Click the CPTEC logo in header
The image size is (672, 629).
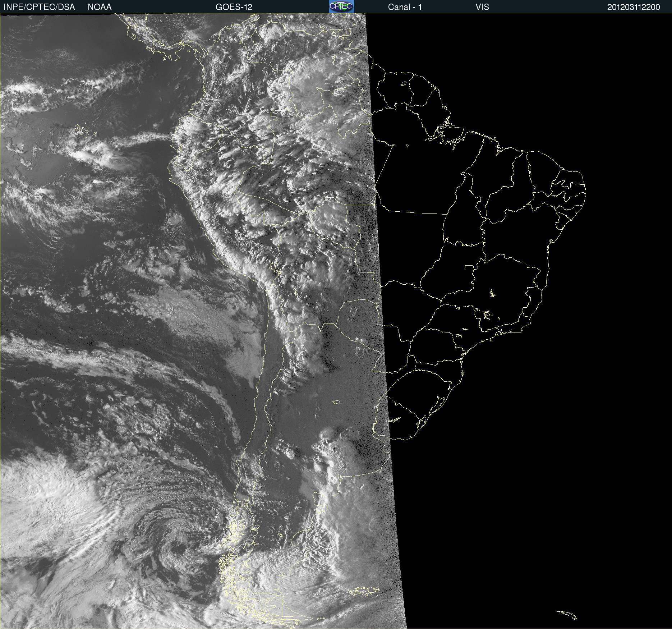click(341, 6)
